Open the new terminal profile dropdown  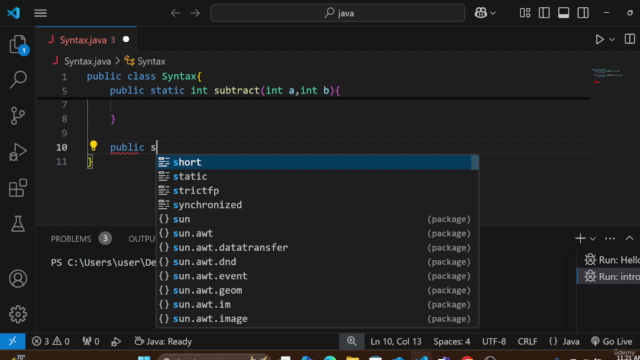pyautogui.click(x=593, y=239)
